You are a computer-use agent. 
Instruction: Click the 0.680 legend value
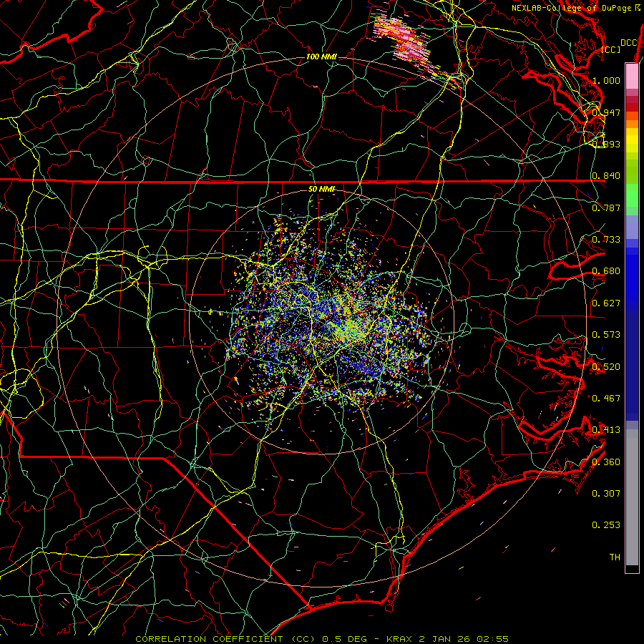(606, 271)
